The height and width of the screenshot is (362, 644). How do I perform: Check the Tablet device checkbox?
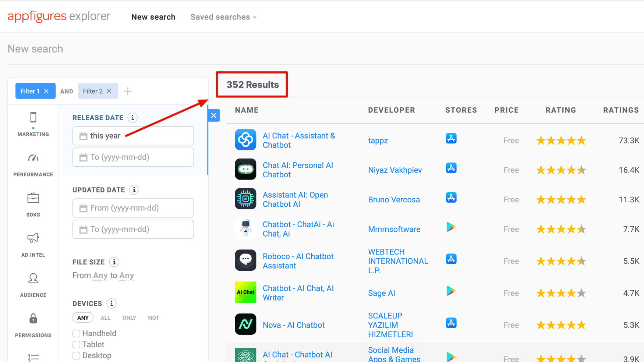coord(76,345)
